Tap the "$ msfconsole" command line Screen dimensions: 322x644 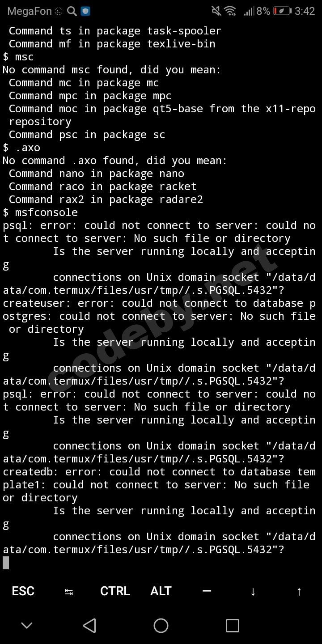click(40, 212)
